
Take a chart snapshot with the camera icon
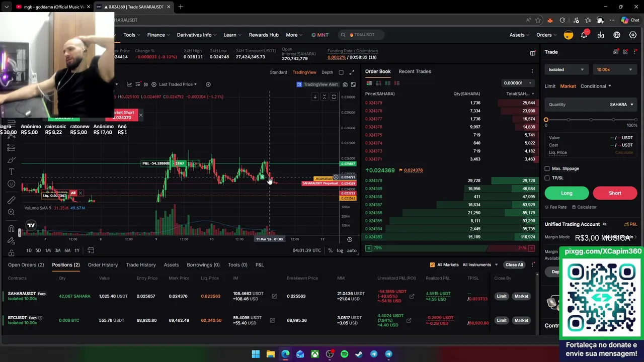[x=345, y=84]
